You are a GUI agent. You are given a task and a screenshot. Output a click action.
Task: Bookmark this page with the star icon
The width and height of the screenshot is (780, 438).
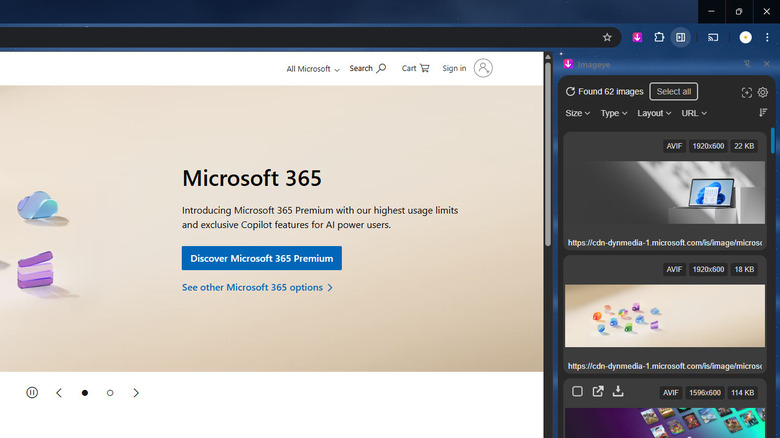(606, 37)
